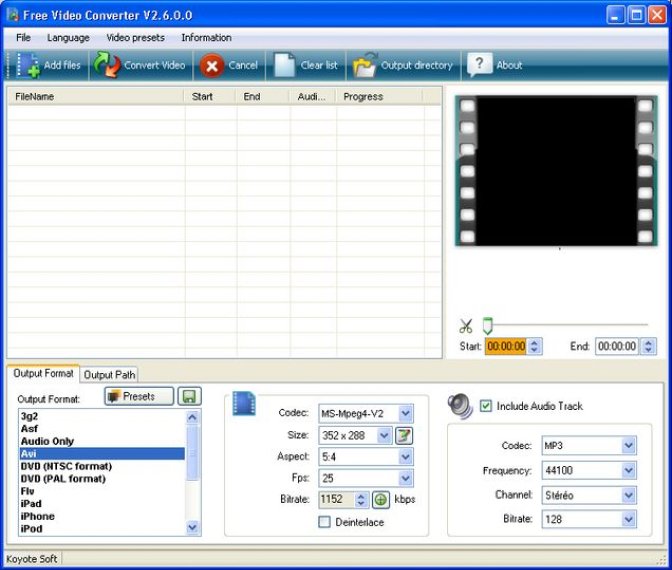The height and width of the screenshot is (570, 672).
Task: Select Asf in the format list
Action: 102,429
